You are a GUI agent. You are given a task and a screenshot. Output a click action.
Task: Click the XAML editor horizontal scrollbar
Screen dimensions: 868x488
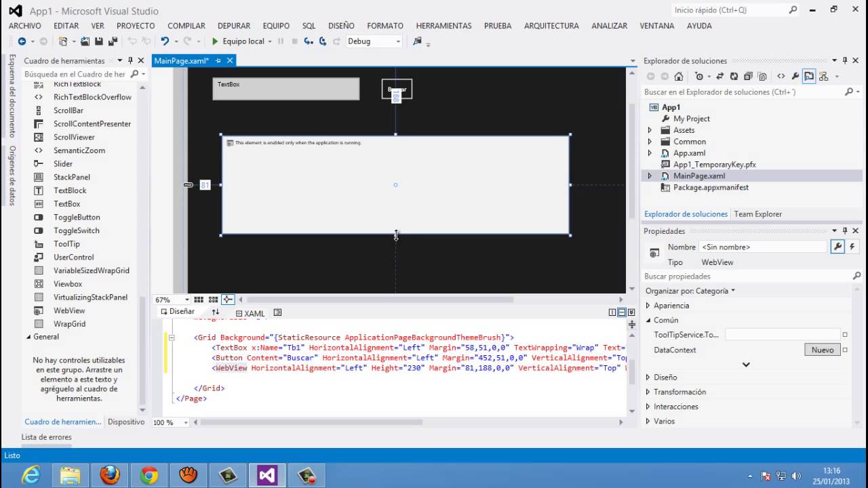tap(312, 422)
